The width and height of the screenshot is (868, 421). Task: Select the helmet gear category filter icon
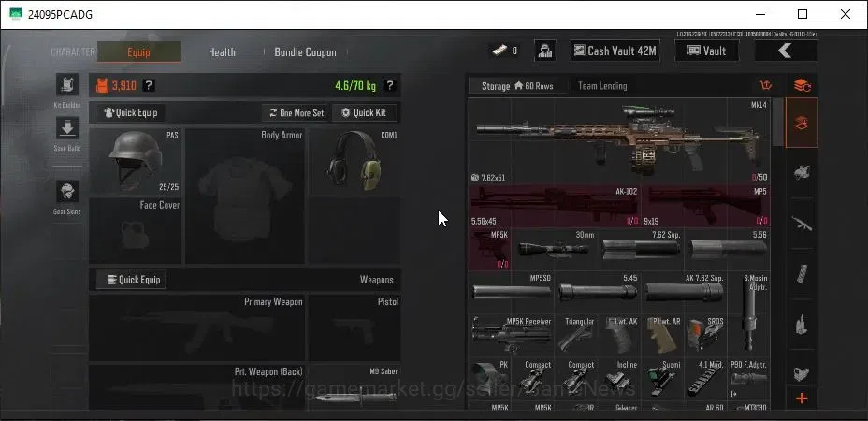coord(802,172)
